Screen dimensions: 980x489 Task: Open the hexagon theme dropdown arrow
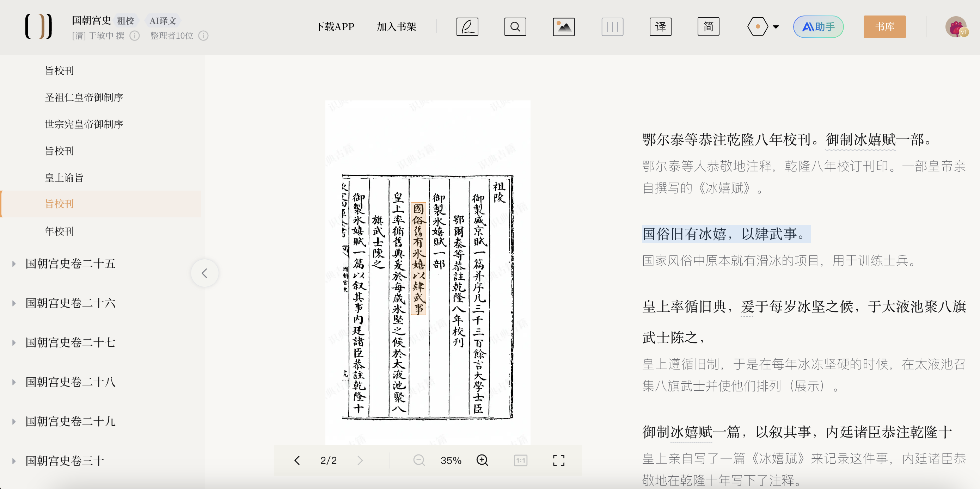click(x=776, y=27)
